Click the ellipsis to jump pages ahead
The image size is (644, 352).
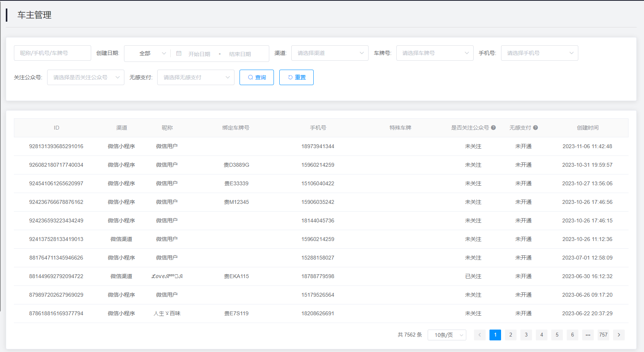pyautogui.click(x=588, y=335)
